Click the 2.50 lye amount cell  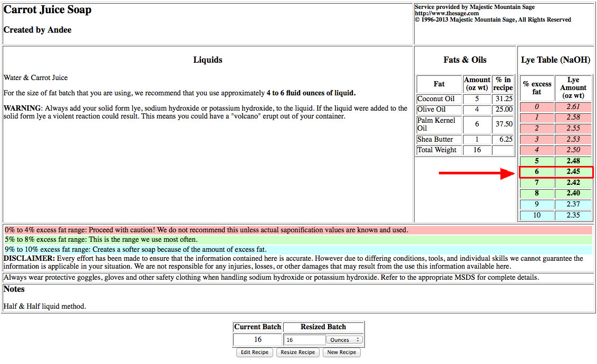click(x=573, y=150)
